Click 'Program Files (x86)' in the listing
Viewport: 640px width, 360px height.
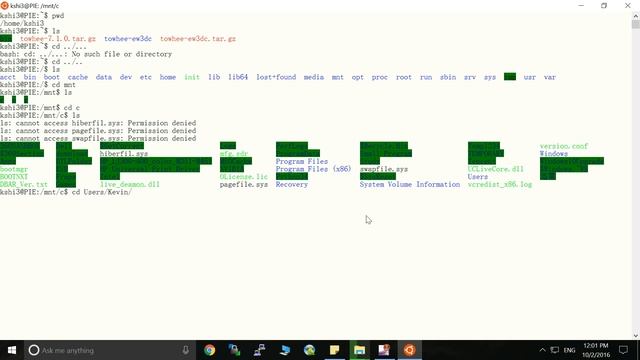pyautogui.click(x=313, y=169)
